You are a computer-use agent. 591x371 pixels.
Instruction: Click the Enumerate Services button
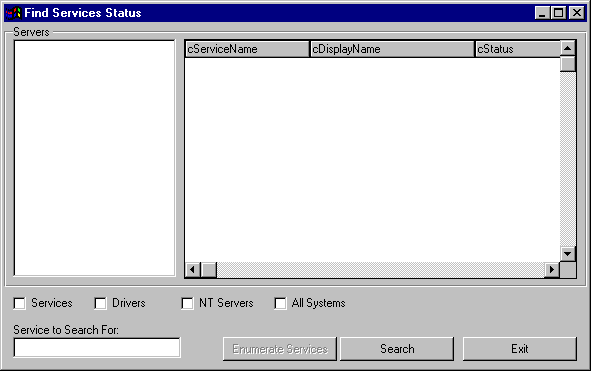[x=280, y=349]
